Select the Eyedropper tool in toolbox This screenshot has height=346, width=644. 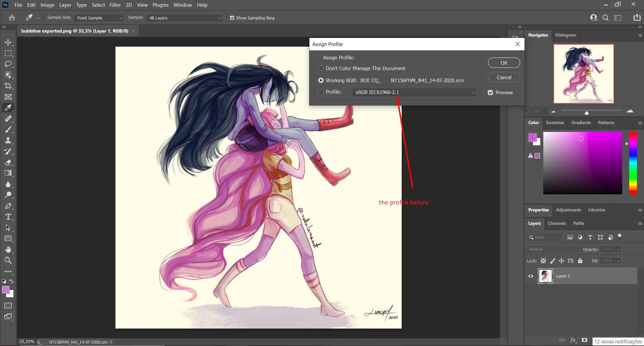[8, 108]
